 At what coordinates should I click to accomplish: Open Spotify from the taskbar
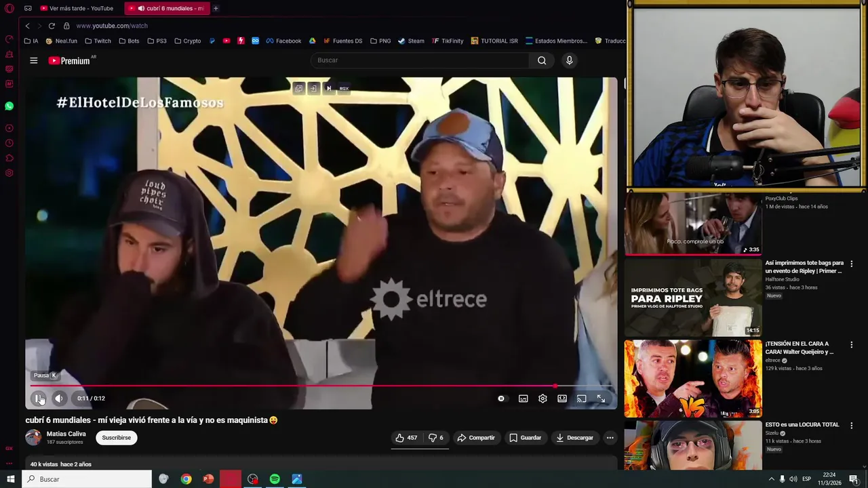point(275,479)
